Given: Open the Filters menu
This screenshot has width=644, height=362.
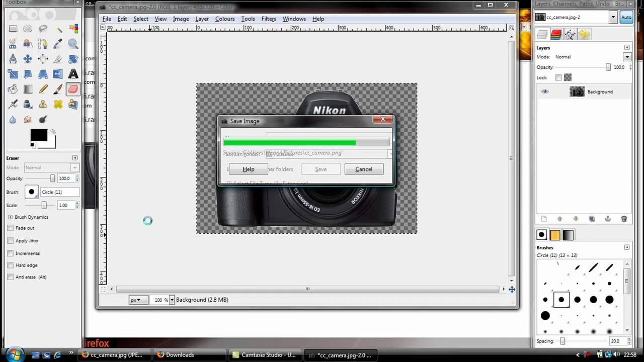Looking at the screenshot, I should tap(269, 19).
